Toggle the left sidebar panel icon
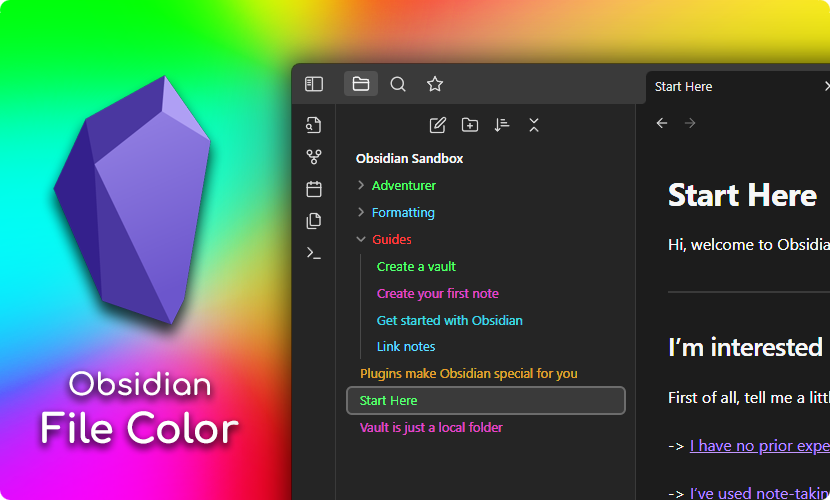Viewport: 830px width, 500px height. tap(314, 84)
